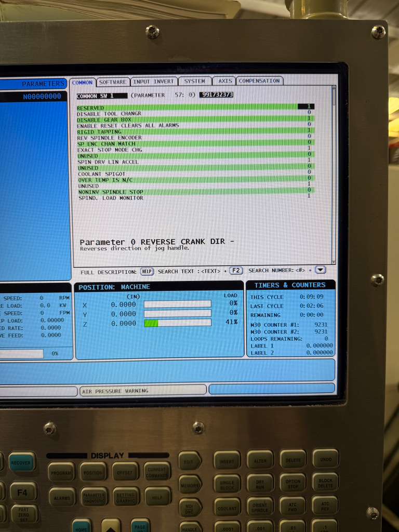This screenshot has height=532, width=399.
Task: Switch to the SOFTWARE parameters tab
Action: [112, 82]
